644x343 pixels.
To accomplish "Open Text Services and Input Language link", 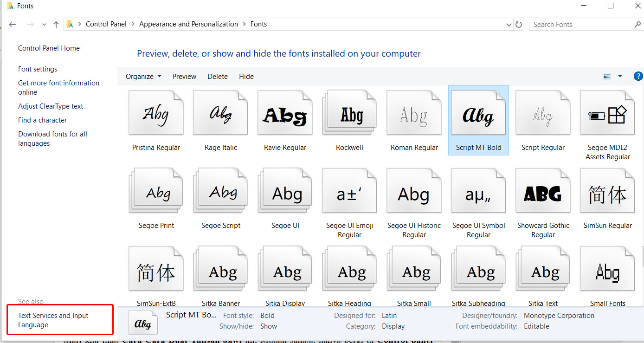I will [x=53, y=320].
